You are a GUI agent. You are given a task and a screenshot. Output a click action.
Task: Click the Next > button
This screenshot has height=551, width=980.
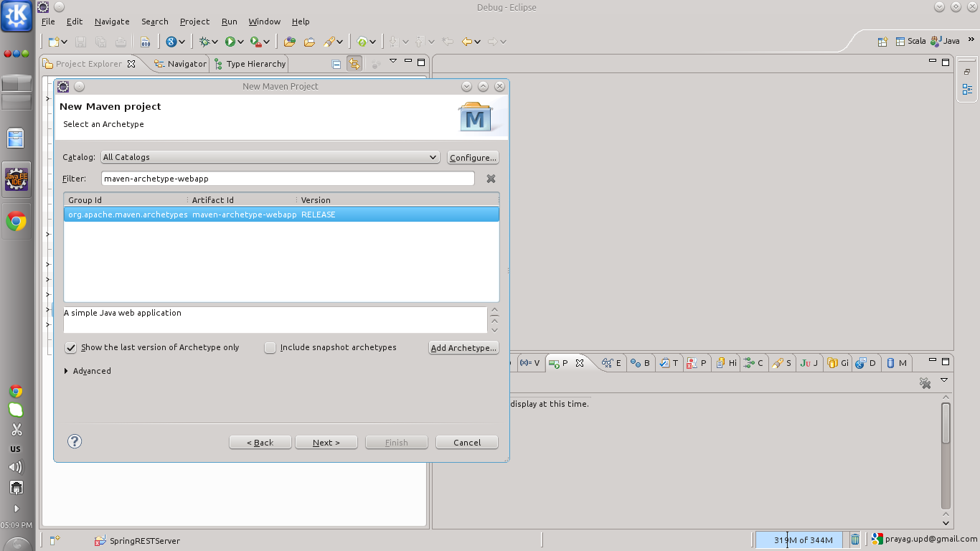326,442
